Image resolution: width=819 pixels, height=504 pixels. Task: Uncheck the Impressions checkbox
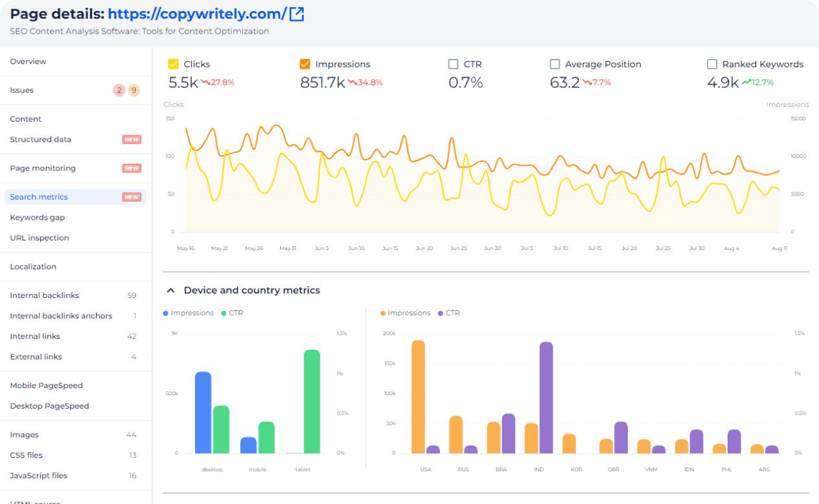click(305, 64)
